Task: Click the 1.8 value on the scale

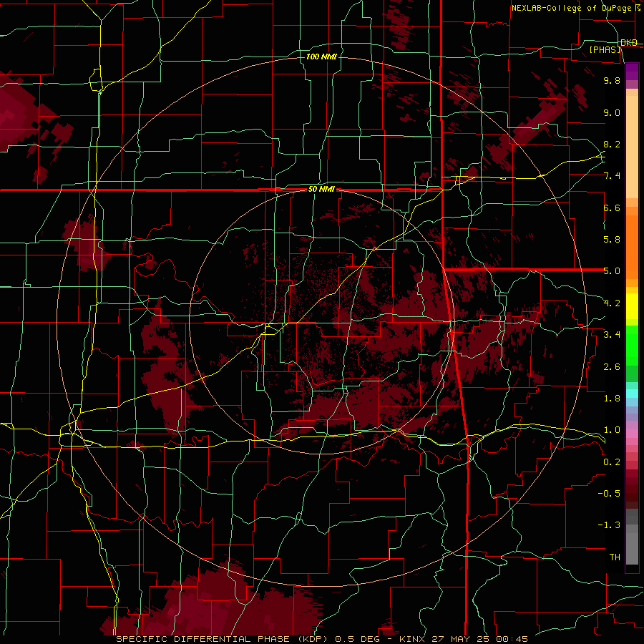Action: pyautogui.click(x=612, y=399)
